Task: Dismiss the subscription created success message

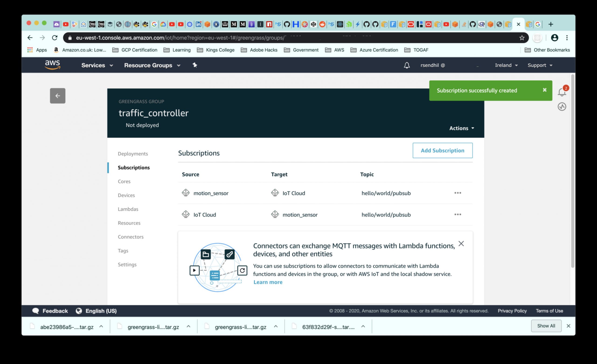Action: point(545,90)
